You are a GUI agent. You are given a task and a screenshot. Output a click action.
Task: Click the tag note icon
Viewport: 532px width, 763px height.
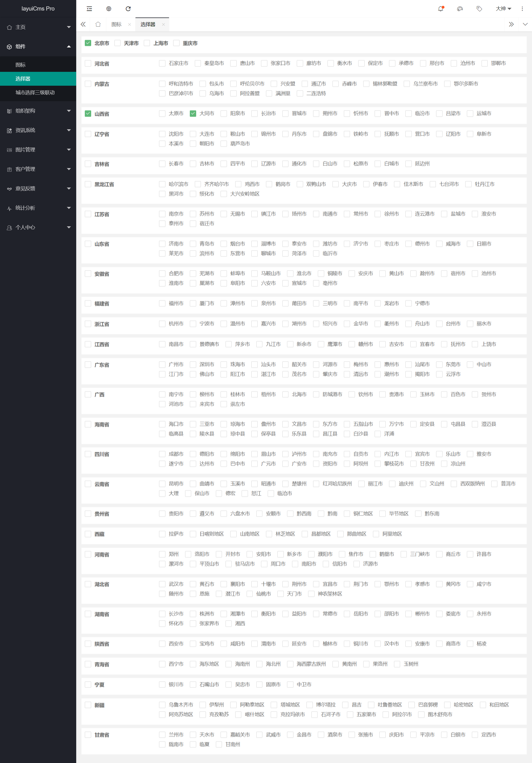coord(479,9)
